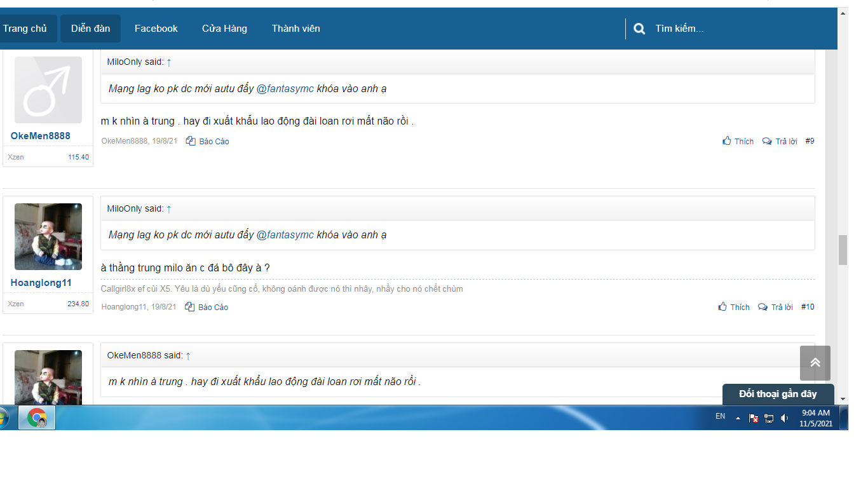Image resolution: width=868 pixels, height=488 pixels.
Task: Open the OkeMen8888 username profile link
Action: pos(41,136)
